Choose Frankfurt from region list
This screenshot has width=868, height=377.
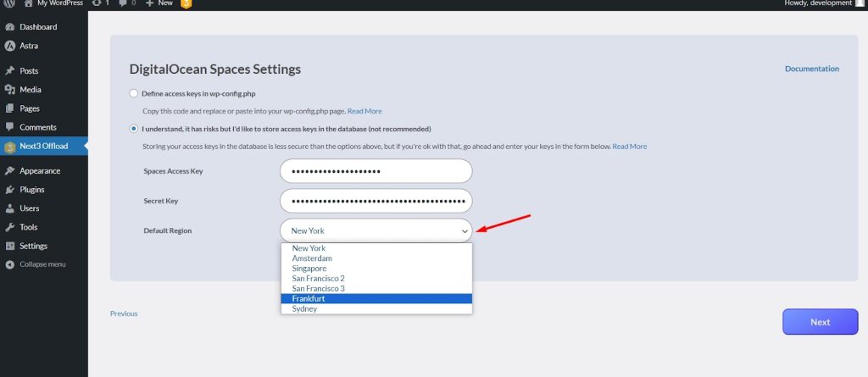pos(376,298)
